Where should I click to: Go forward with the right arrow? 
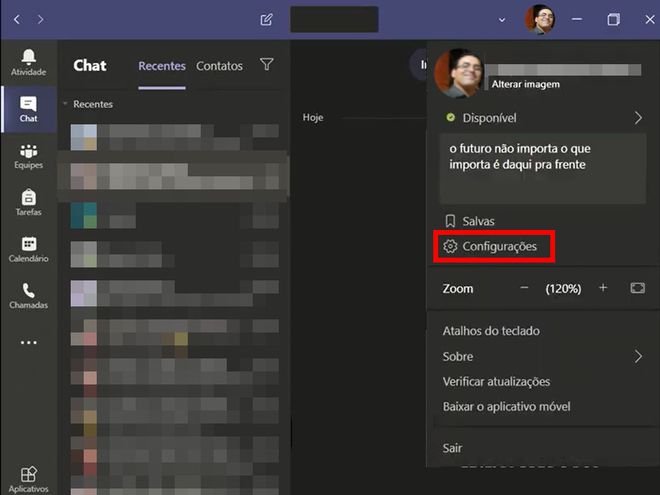(40, 19)
